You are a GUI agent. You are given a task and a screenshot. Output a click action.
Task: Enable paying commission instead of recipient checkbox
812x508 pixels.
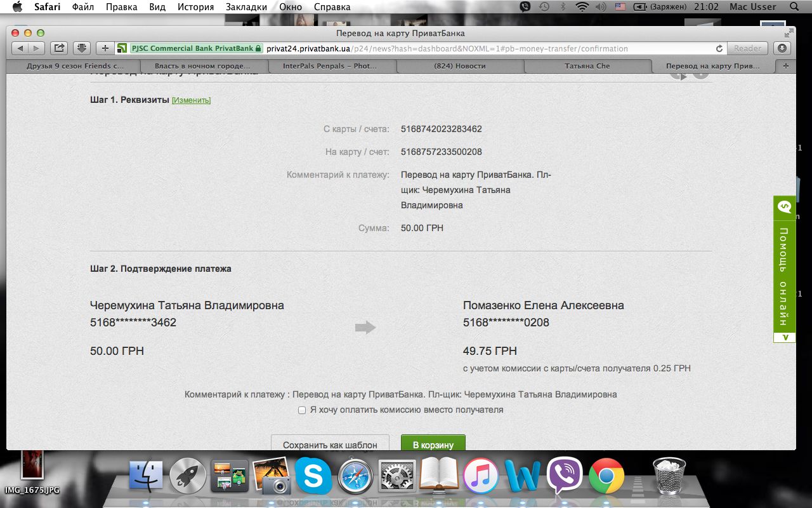point(302,410)
